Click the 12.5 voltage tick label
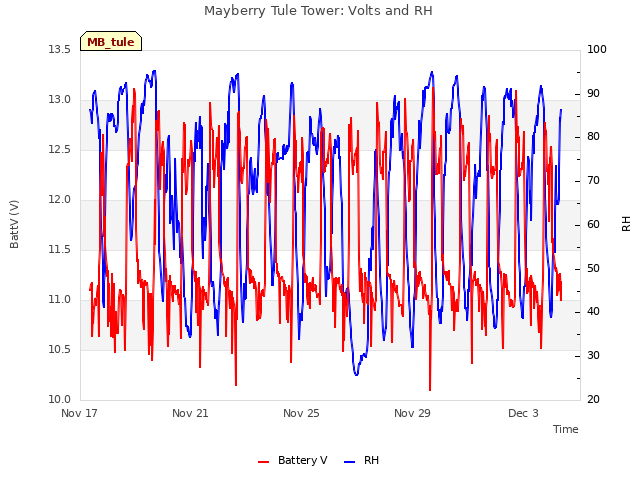The width and height of the screenshot is (640, 480). pyautogui.click(x=60, y=150)
